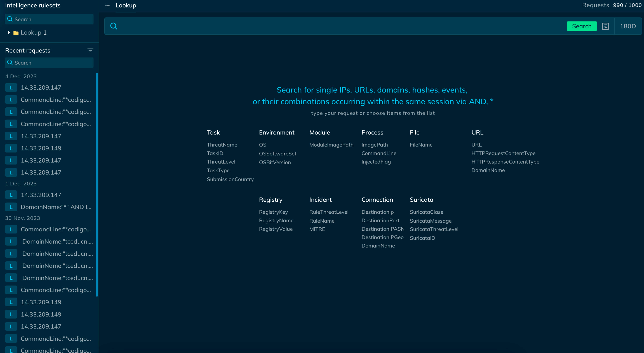Click the L badge next to first 14.33.209.147 entry
Screen dimensions: 644x353
point(11,88)
